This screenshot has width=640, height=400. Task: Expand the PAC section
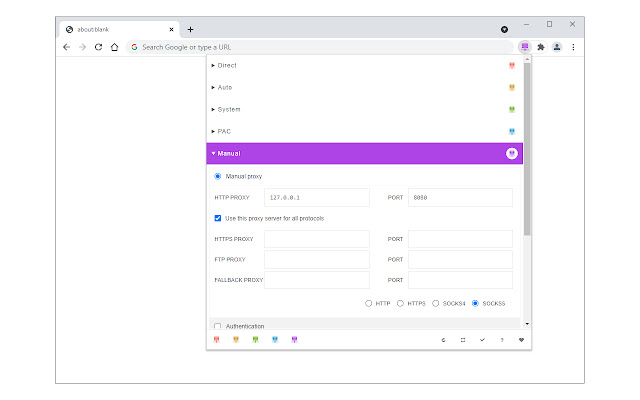[364, 131]
